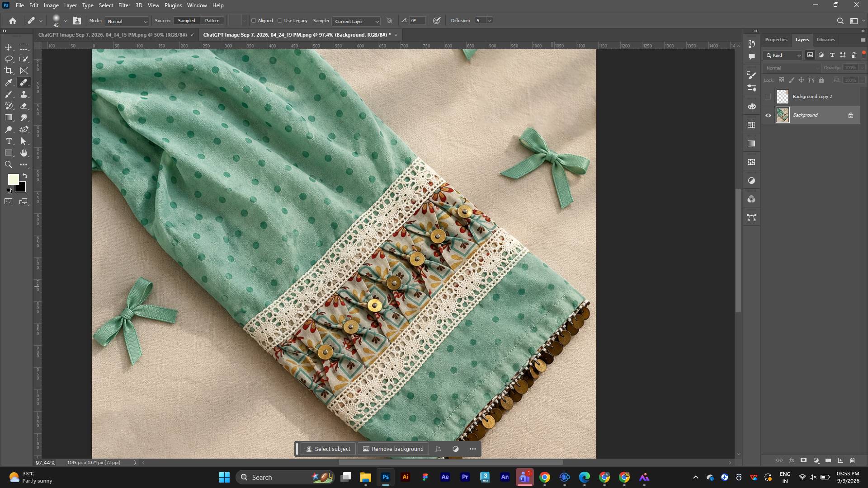Enable the Use Legacy checkbox
868x488 pixels.
280,21
